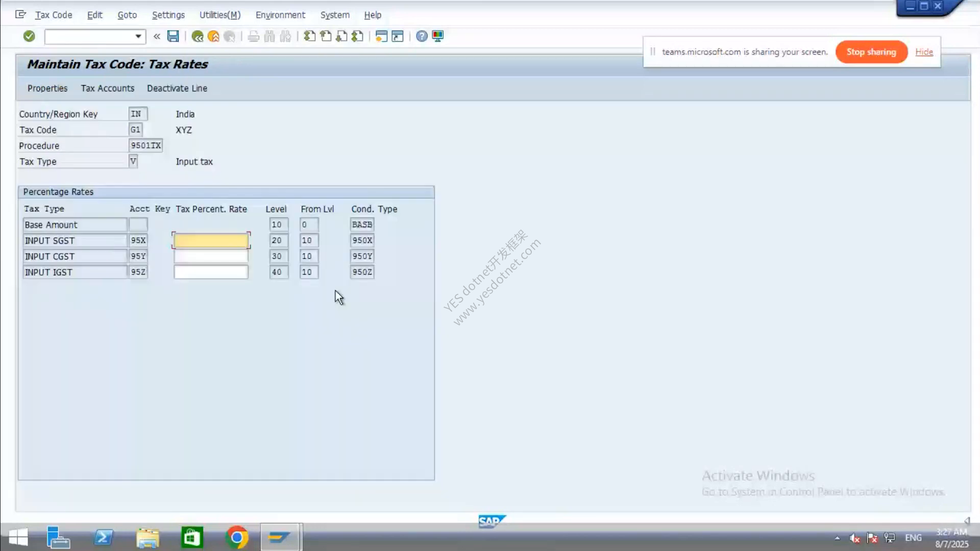The image size is (980, 551).
Task: Click the INPUT SGST tax type cell
Action: [x=75, y=240]
